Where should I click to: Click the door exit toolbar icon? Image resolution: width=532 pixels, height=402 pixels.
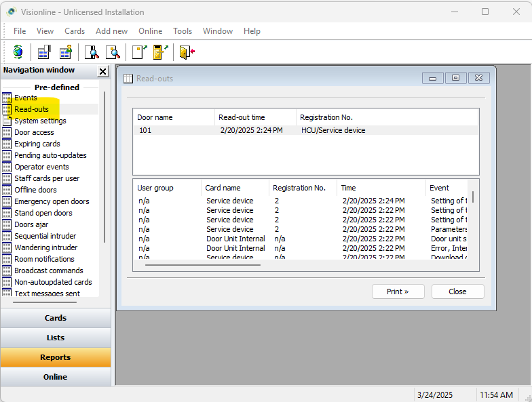point(187,52)
